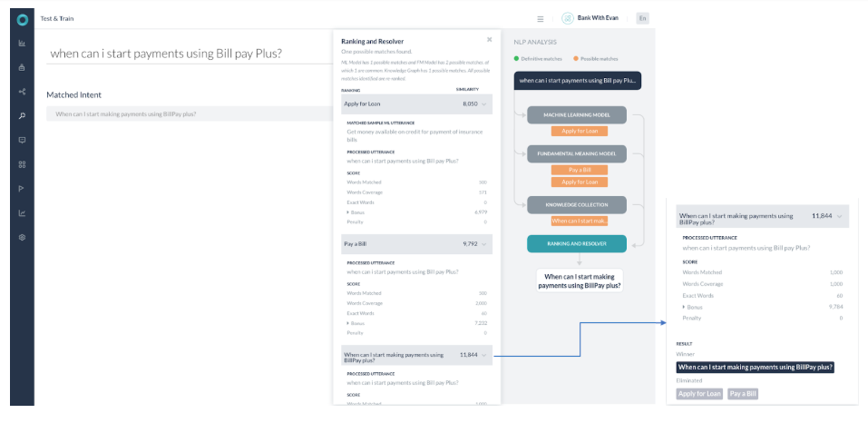Click the NLP ANALYSIS heading
This screenshot has height=423, width=868.
point(535,42)
